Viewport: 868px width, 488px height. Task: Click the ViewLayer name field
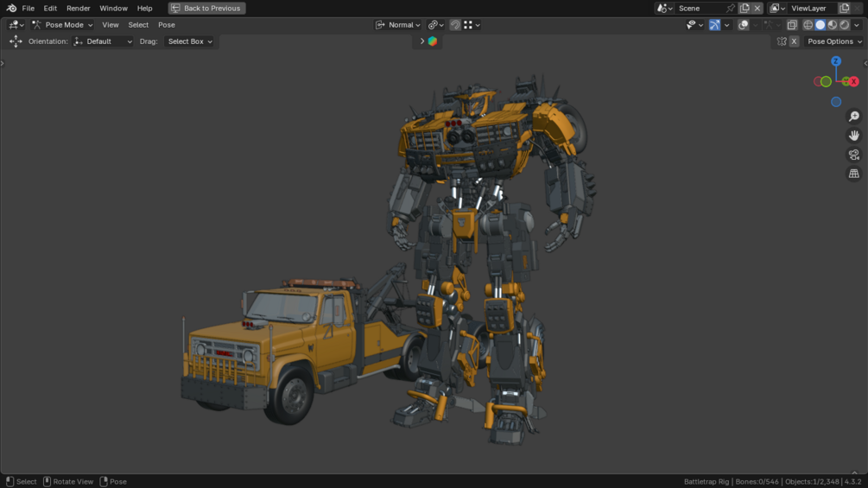pyautogui.click(x=812, y=9)
